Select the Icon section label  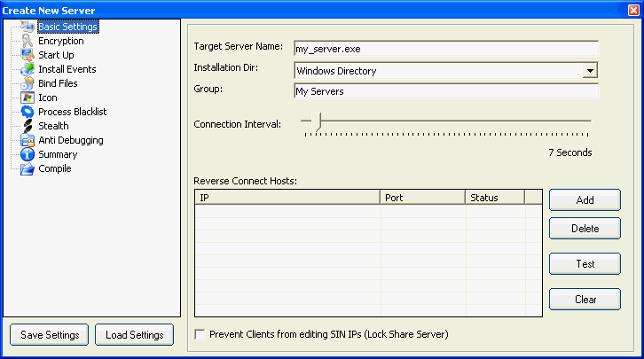point(47,98)
